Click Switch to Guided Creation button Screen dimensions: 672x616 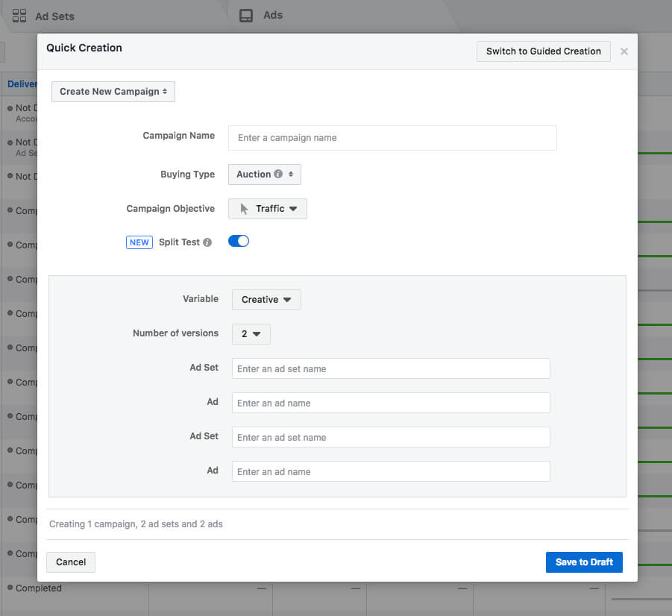pos(543,51)
